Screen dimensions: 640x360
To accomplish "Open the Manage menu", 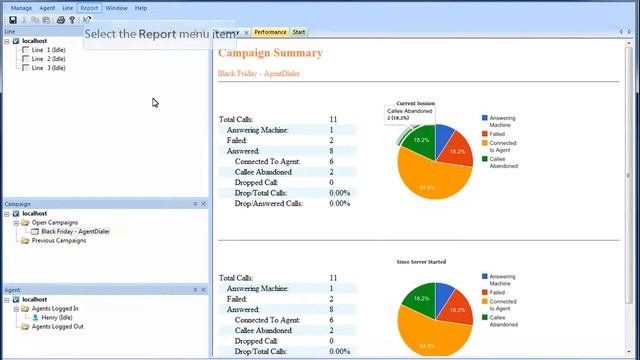I will (21, 8).
